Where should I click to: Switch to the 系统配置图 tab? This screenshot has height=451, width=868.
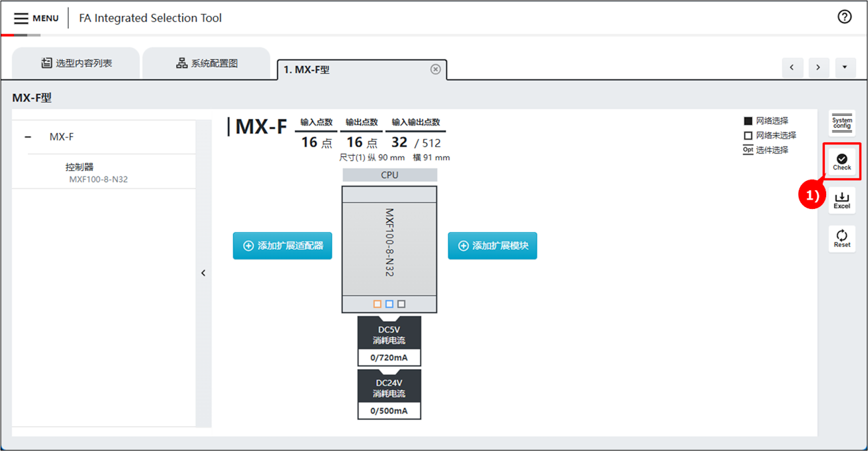206,63
